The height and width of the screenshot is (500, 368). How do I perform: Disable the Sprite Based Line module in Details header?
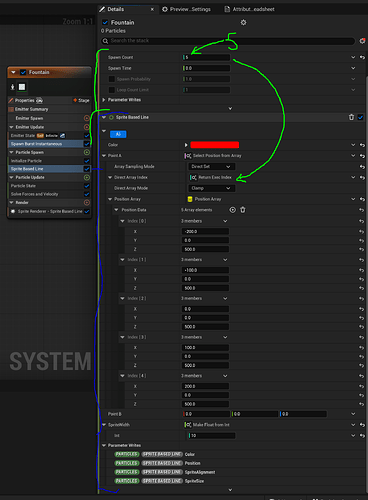(360, 117)
